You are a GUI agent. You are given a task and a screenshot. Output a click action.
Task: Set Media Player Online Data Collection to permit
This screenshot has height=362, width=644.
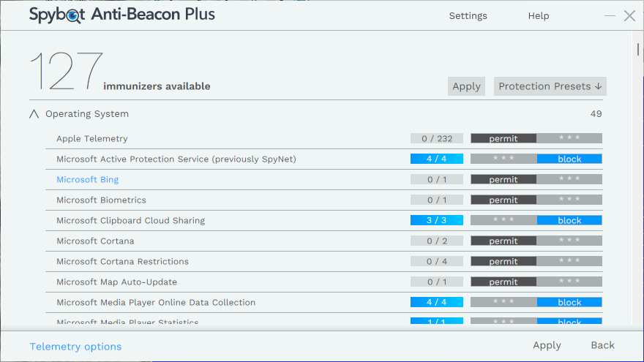click(x=503, y=303)
